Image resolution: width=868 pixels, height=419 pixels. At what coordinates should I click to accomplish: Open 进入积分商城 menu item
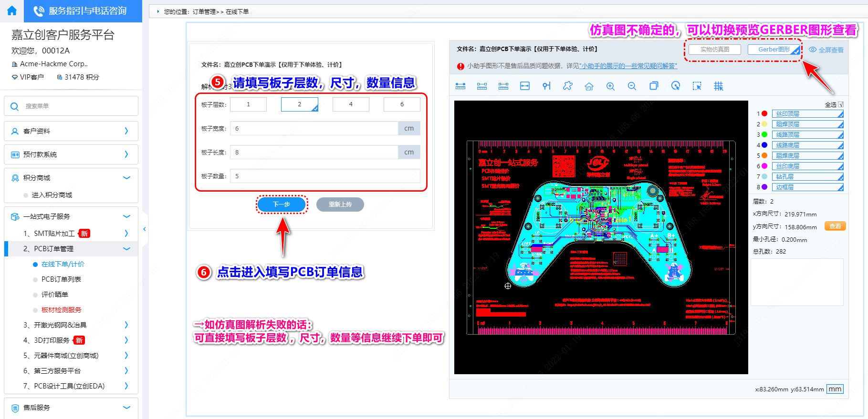pos(52,195)
